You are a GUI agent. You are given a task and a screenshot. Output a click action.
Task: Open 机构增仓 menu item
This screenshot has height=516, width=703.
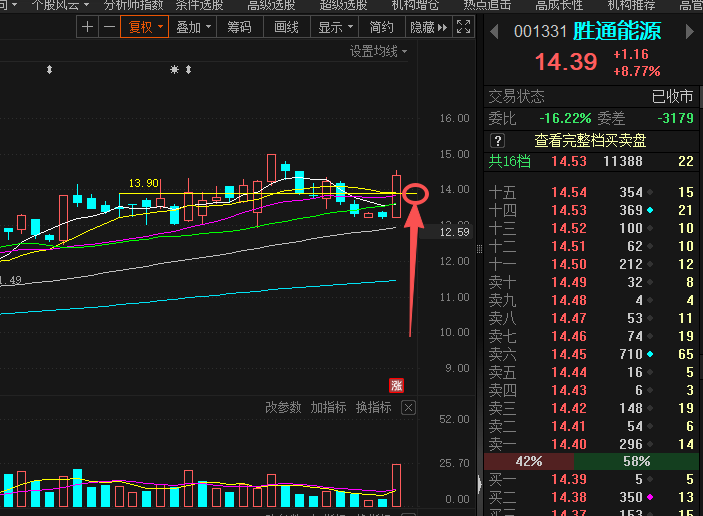[416, 5]
